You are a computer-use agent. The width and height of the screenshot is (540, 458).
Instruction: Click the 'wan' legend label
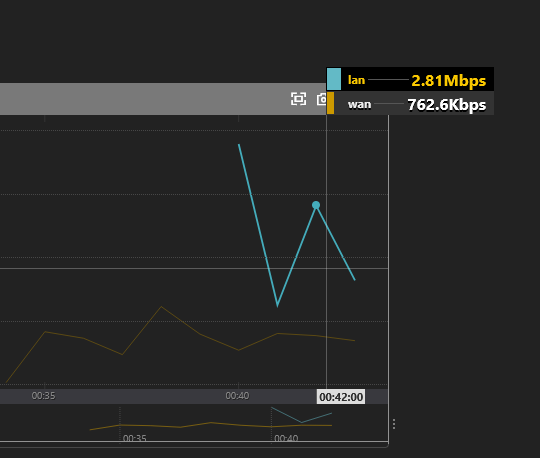coord(359,104)
